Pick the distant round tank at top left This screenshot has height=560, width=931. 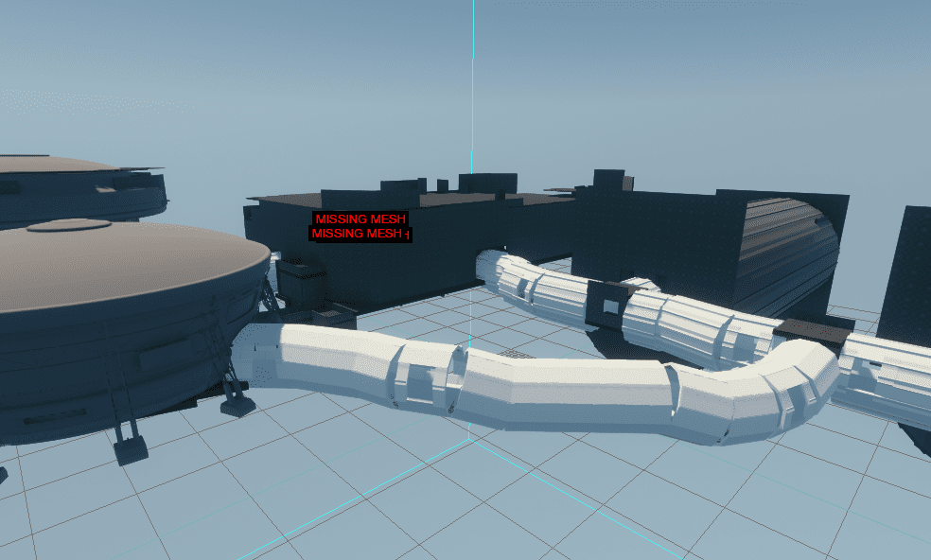pos(76,184)
